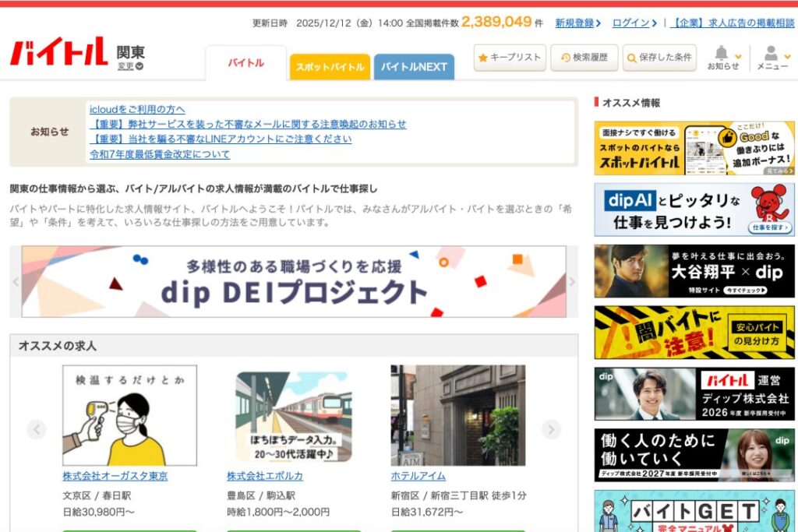Switch to the スポットバイトル tab
This screenshot has height=532, width=798.
pos(330,67)
